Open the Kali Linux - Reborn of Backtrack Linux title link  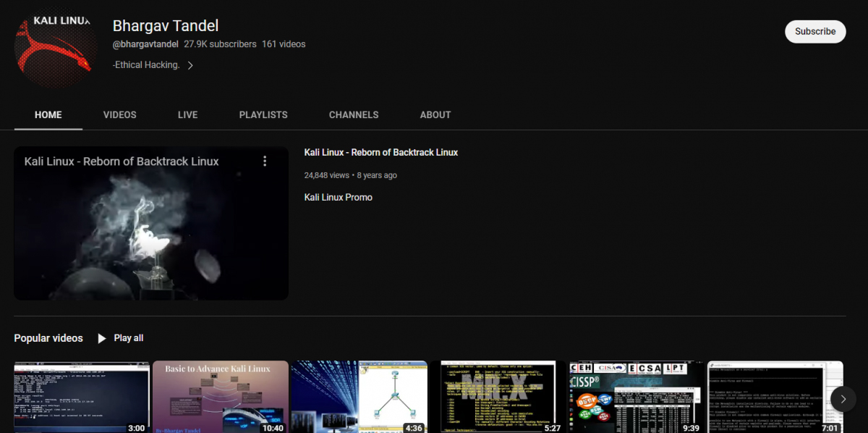(381, 153)
